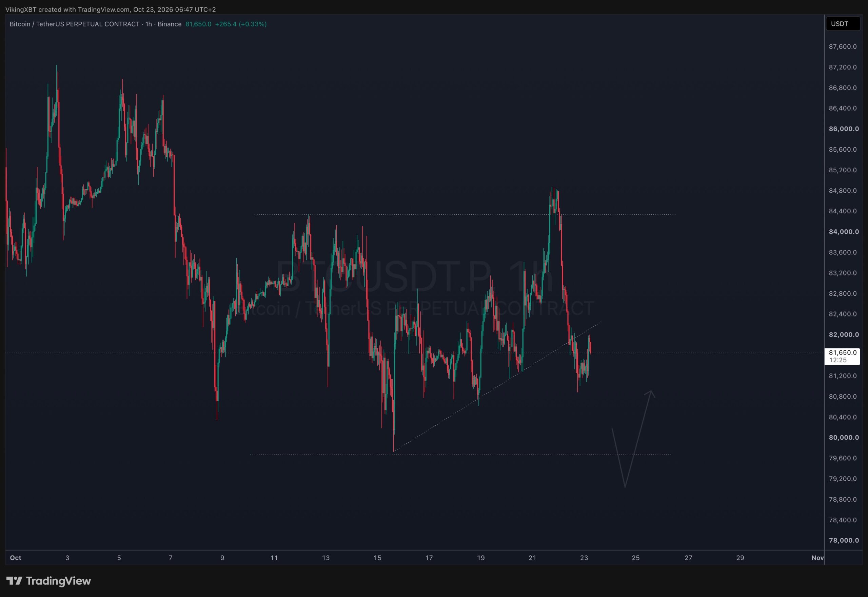The width and height of the screenshot is (868, 597).
Task: Click the date 5 on time axis
Action: pyautogui.click(x=119, y=558)
